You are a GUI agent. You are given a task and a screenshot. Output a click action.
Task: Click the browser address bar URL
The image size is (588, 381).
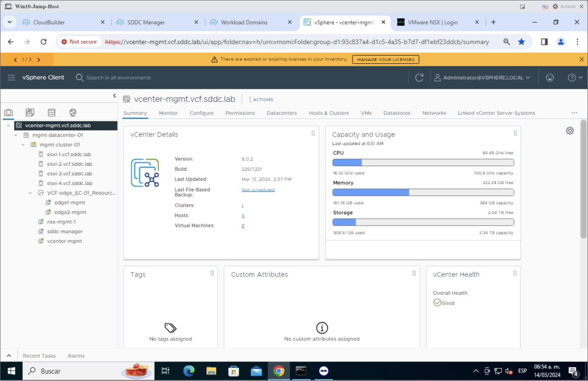[297, 42]
